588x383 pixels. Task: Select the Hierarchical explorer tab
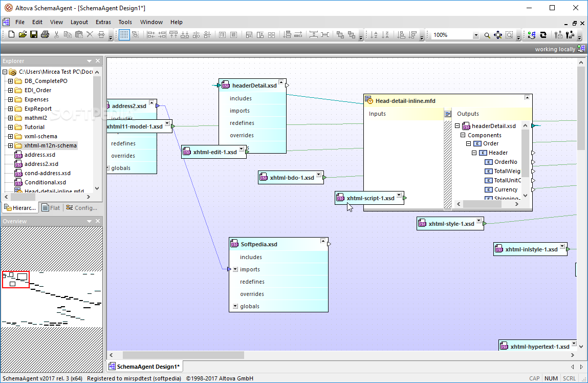pos(20,208)
